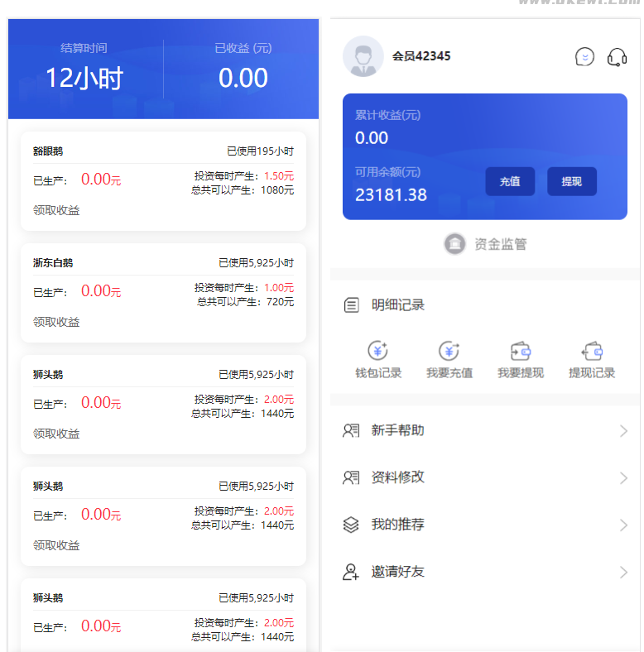Tap the member avatar picture
Image resolution: width=644 pixels, height=652 pixels.
(363, 56)
